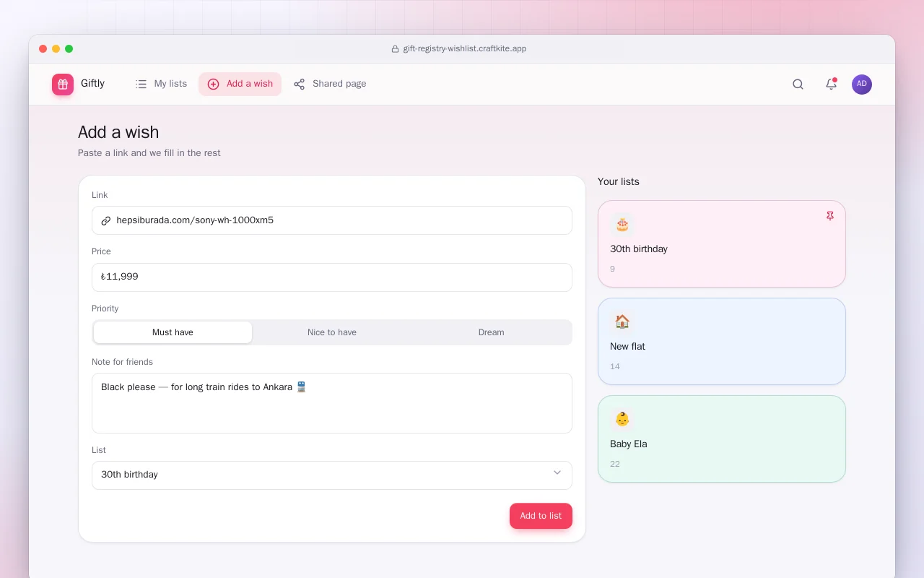Close the window with red traffic light

[43, 49]
